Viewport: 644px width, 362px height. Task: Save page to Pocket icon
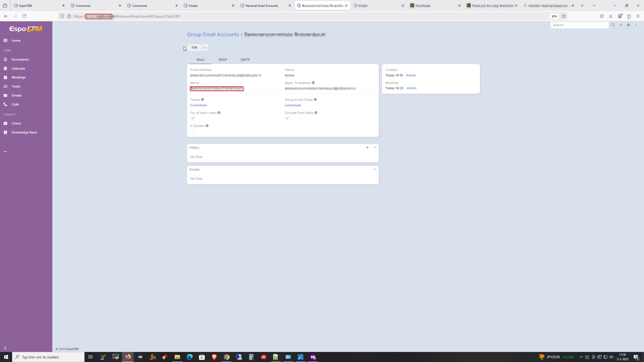602,16
